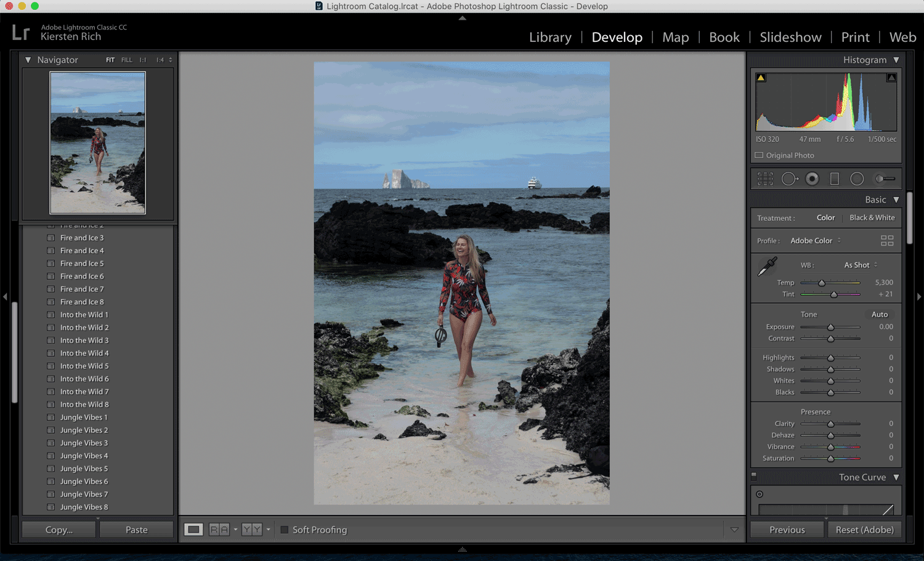The image size is (924, 561).
Task: Select the Spot Removal tool
Action: (790, 179)
